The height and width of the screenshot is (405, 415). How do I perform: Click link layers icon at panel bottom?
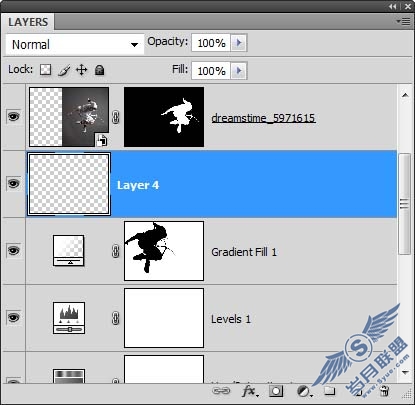(x=221, y=391)
